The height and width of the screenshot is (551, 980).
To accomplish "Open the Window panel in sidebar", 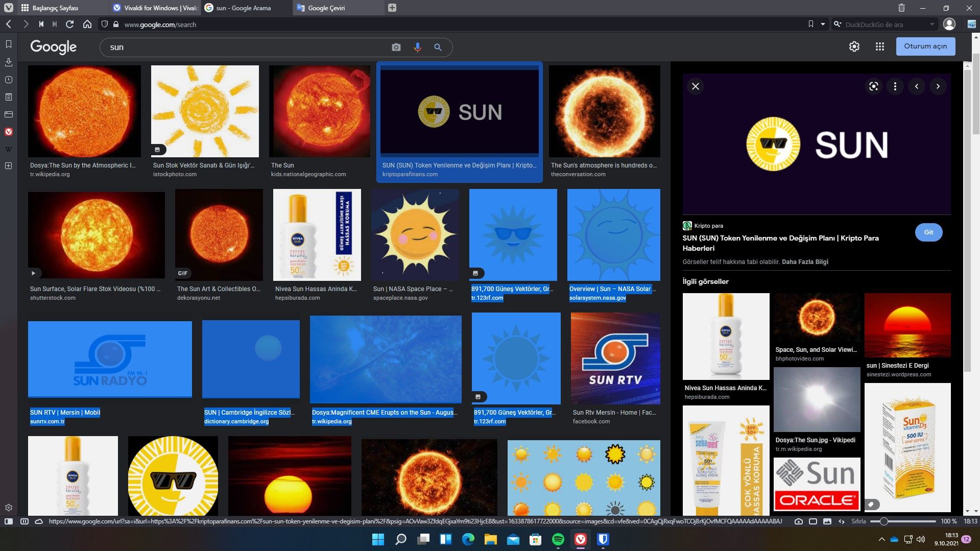I will point(9,114).
